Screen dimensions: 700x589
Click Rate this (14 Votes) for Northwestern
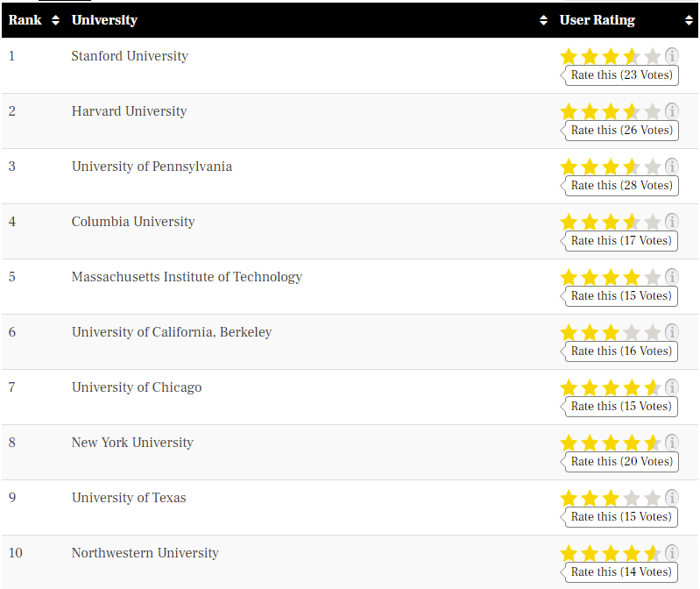621,572
